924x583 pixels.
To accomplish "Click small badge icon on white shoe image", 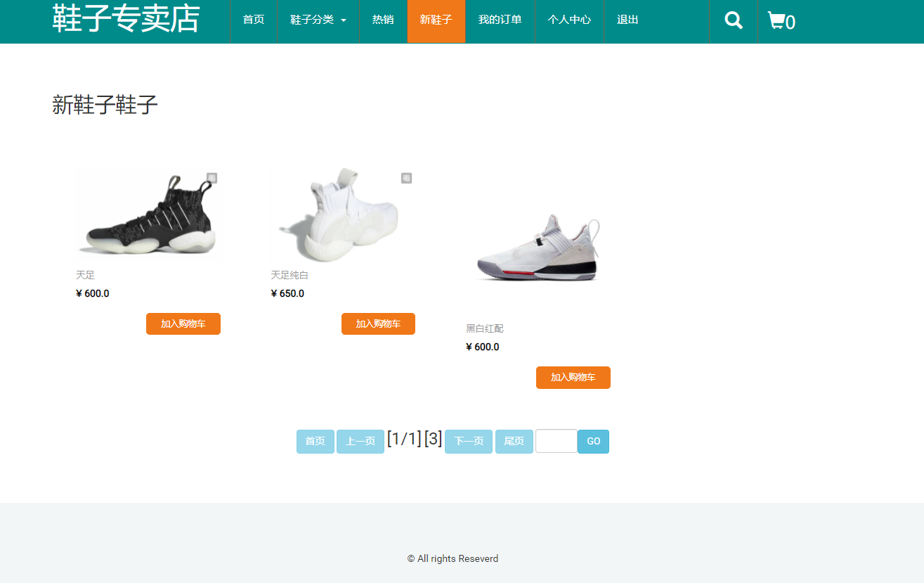I will 406,178.
